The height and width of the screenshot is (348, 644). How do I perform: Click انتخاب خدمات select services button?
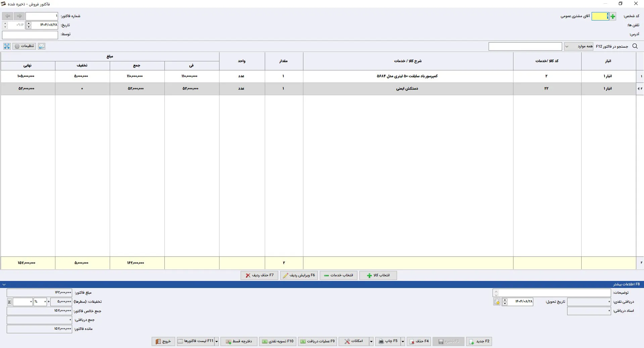click(339, 275)
